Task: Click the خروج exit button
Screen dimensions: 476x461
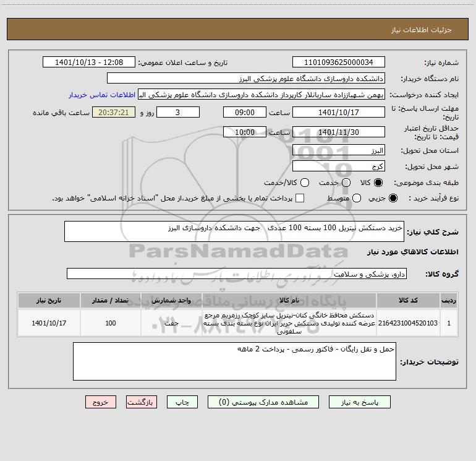Action: pyautogui.click(x=101, y=402)
